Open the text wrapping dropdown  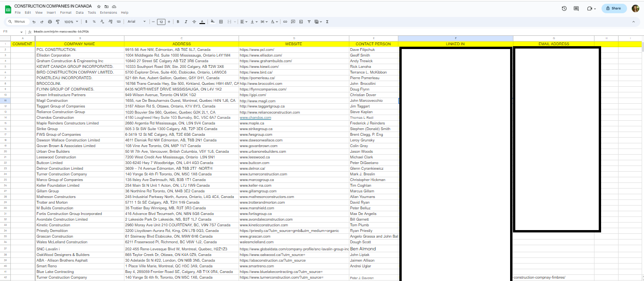(264, 22)
